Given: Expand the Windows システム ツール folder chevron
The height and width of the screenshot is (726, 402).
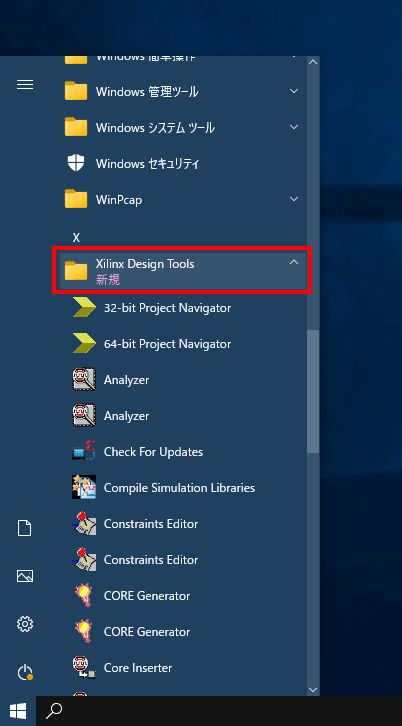Looking at the screenshot, I should 294,127.
